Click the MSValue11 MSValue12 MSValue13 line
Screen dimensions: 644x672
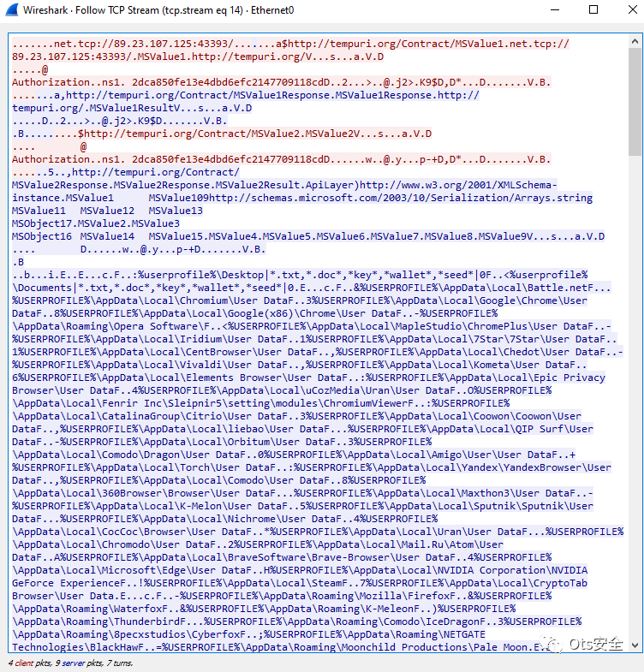[x=107, y=211]
